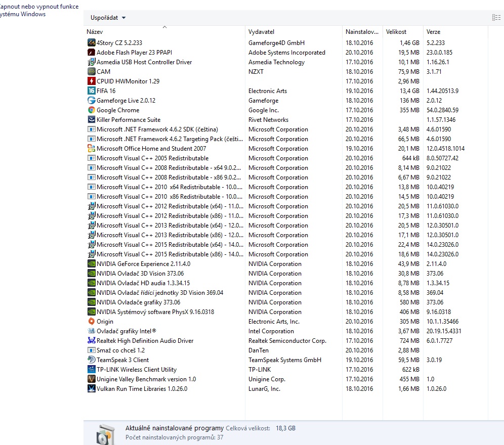
Task: Sort list by Název column header
Action: click(164, 32)
